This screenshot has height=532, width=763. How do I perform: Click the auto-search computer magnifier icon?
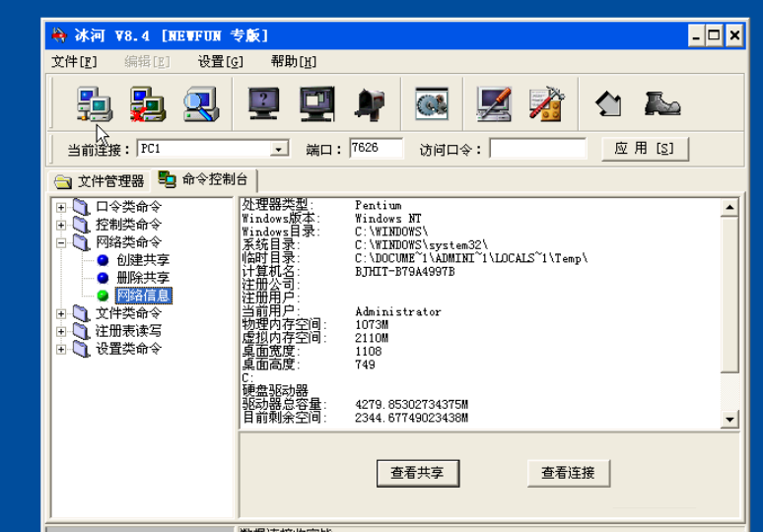coord(201,103)
